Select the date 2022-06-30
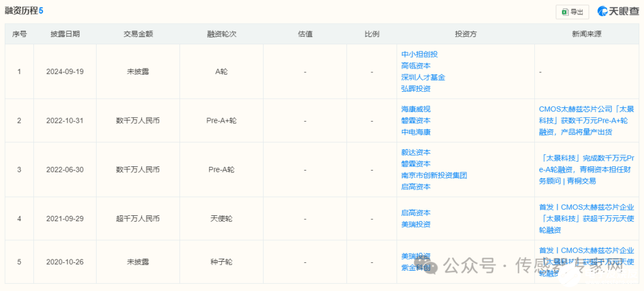This screenshot has height=291, width=644. click(x=65, y=169)
